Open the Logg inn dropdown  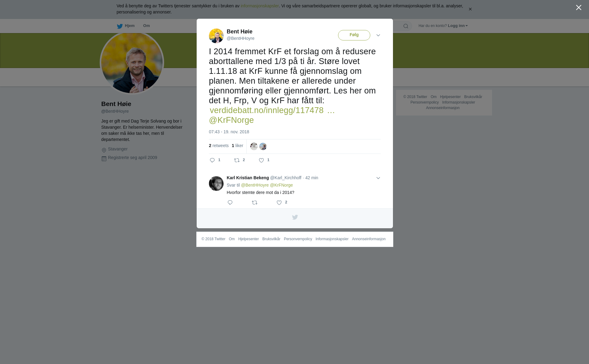458,26
